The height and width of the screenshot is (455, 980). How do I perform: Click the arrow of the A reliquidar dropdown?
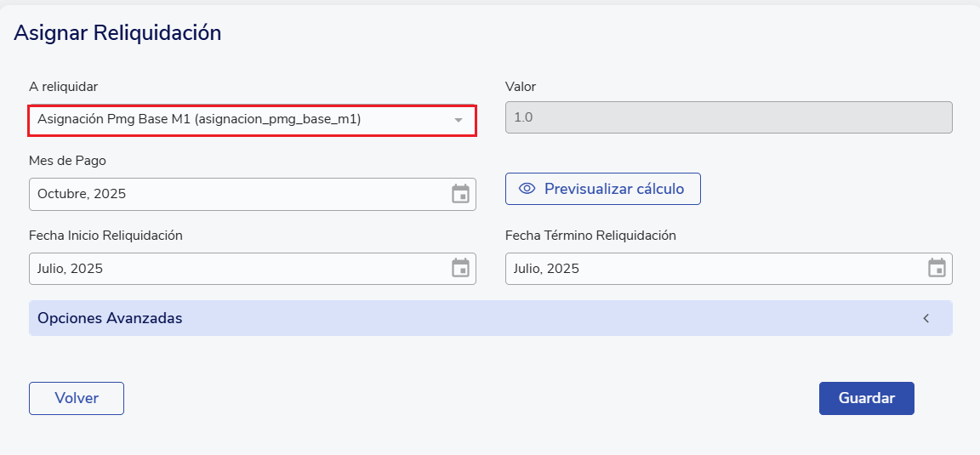point(459,121)
